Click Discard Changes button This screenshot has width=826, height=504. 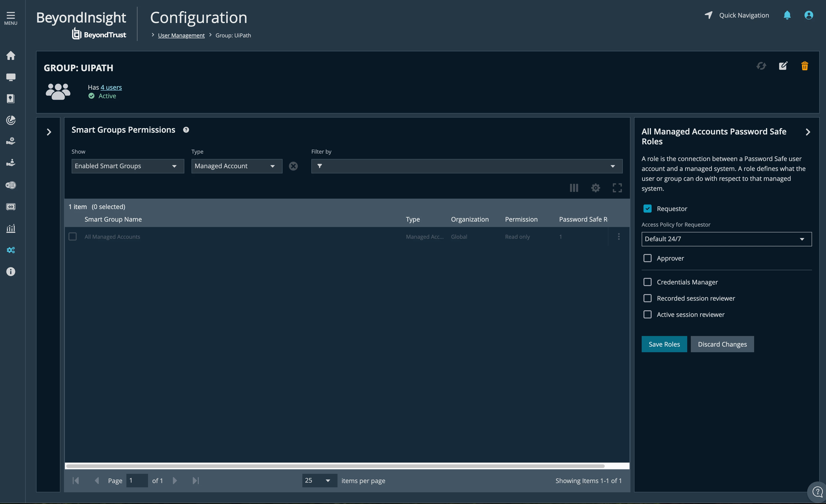pos(722,344)
